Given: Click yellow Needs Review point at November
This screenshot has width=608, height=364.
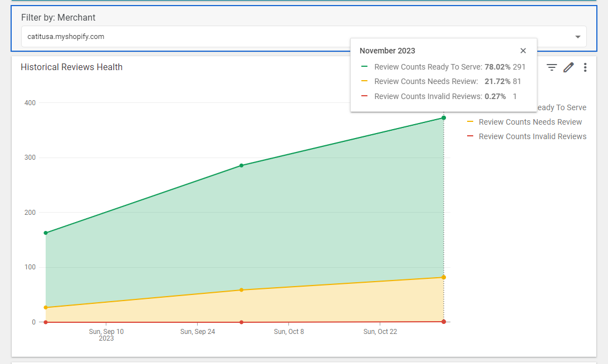Looking at the screenshot, I should (x=444, y=277).
